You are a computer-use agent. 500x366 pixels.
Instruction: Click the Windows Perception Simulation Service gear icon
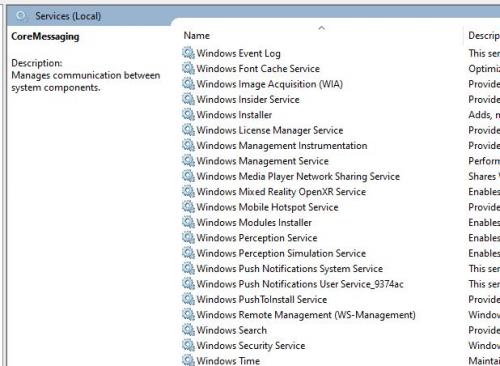(188, 253)
